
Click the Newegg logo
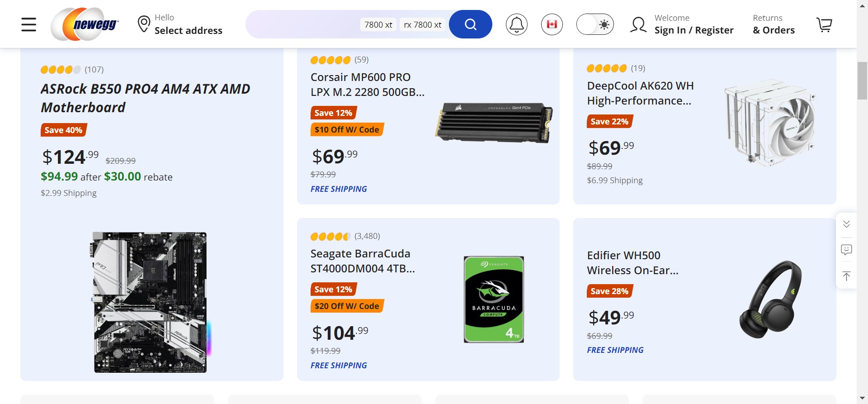click(85, 24)
